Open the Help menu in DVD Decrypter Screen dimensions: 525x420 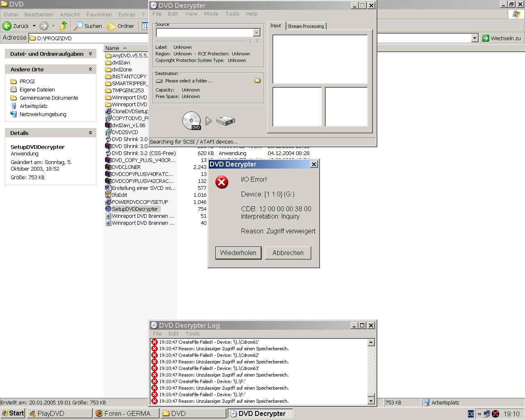[252, 14]
